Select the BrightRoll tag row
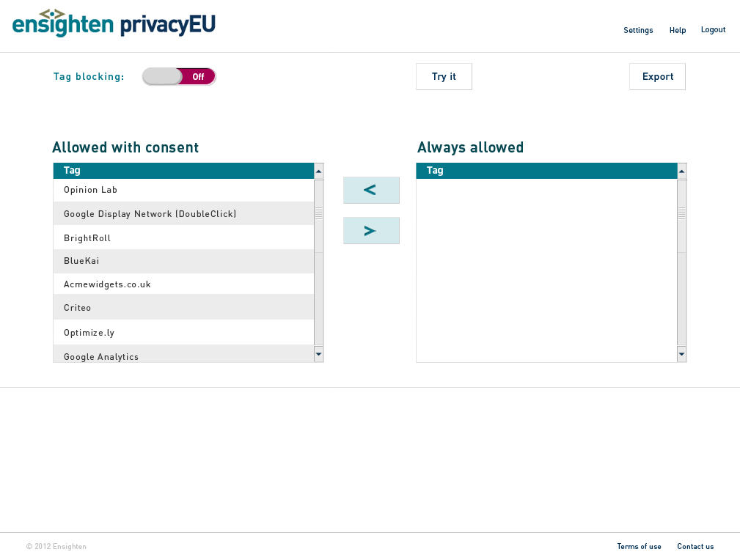Viewport: 740px width, 560px height. coord(183,238)
